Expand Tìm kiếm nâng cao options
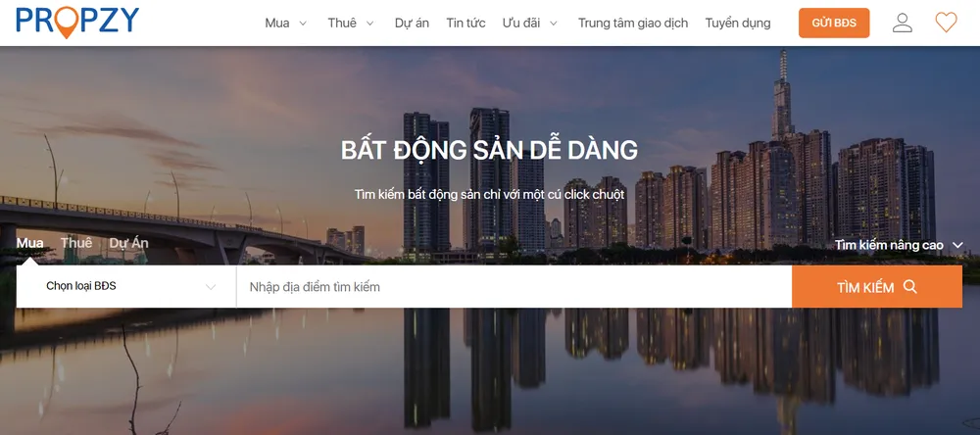The width and height of the screenshot is (980, 435). tap(899, 245)
